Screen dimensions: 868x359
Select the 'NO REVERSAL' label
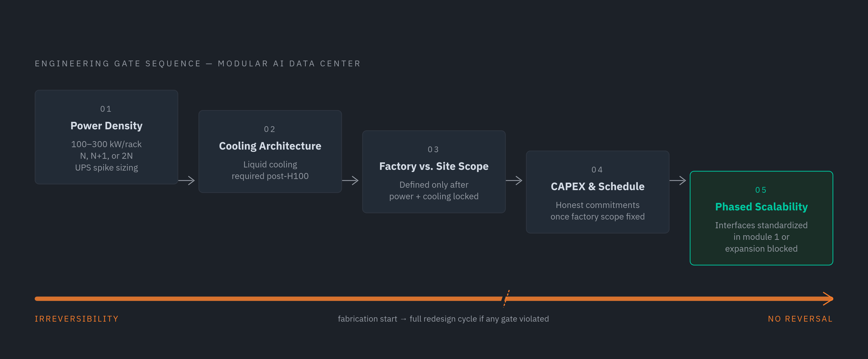pyautogui.click(x=800, y=319)
